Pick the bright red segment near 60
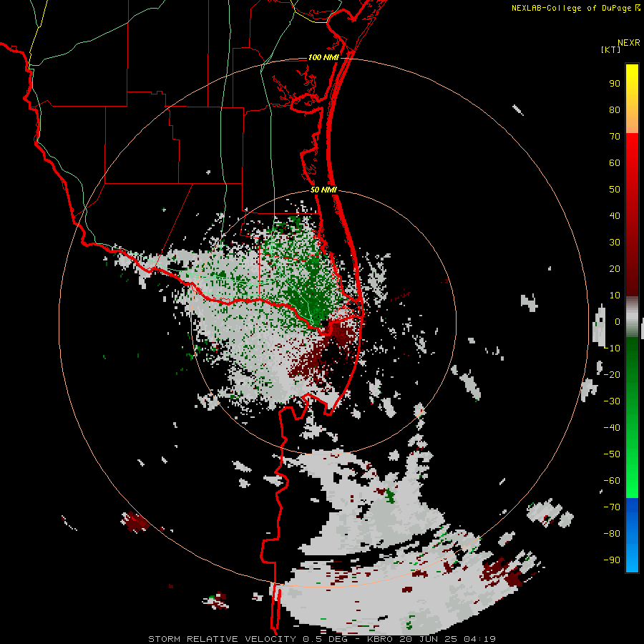The width and height of the screenshot is (644, 644). click(632, 163)
